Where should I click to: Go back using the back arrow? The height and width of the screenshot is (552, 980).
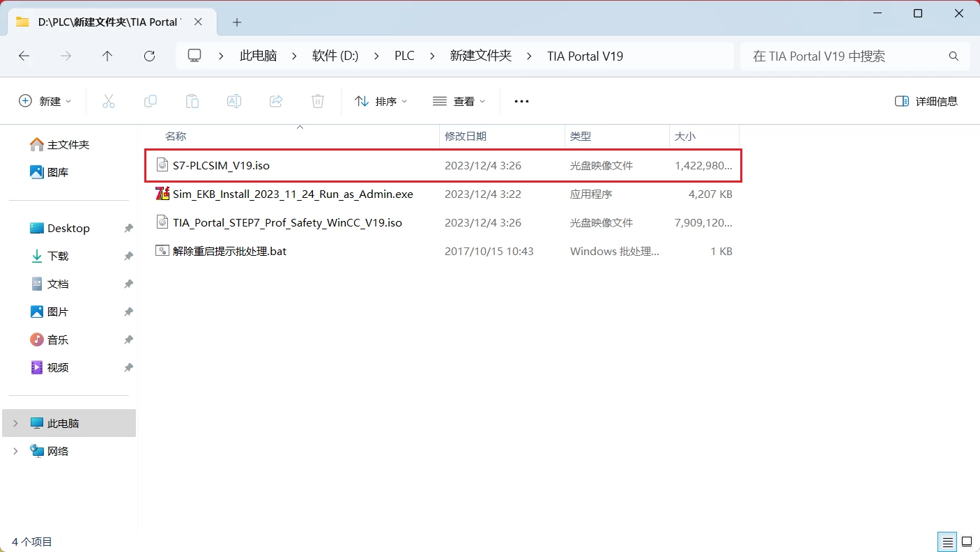(x=24, y=56)
